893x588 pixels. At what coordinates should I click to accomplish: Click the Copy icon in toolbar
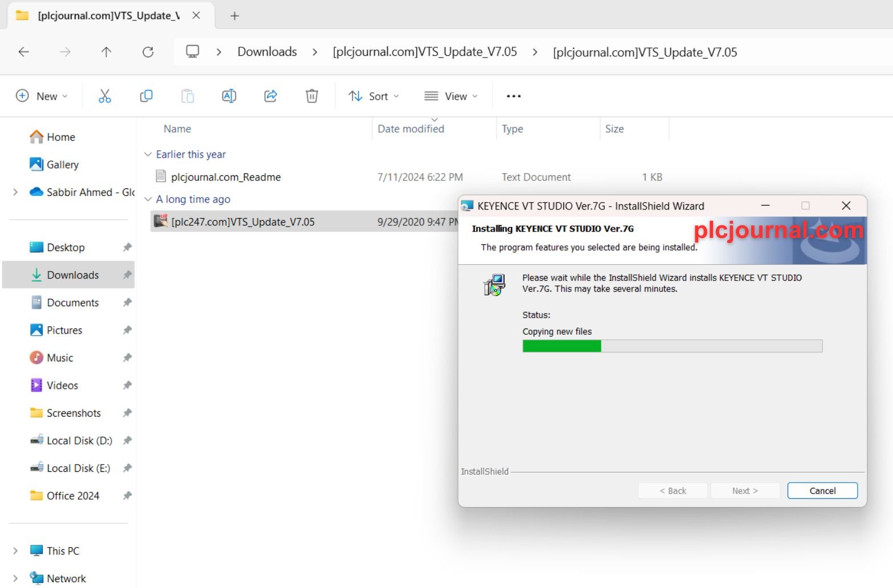coord(146,96)
